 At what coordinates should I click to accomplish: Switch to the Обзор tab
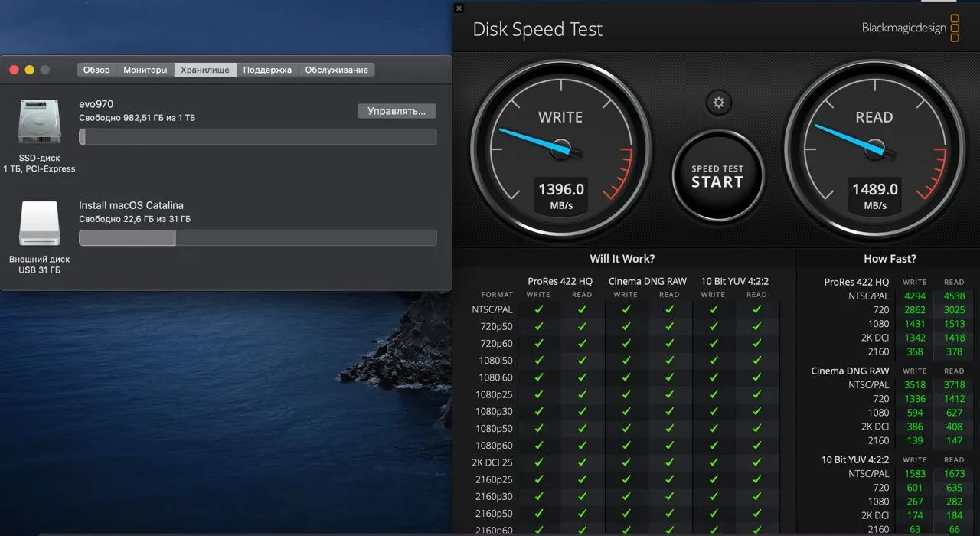pyautogui.click(x=96, y=70)
